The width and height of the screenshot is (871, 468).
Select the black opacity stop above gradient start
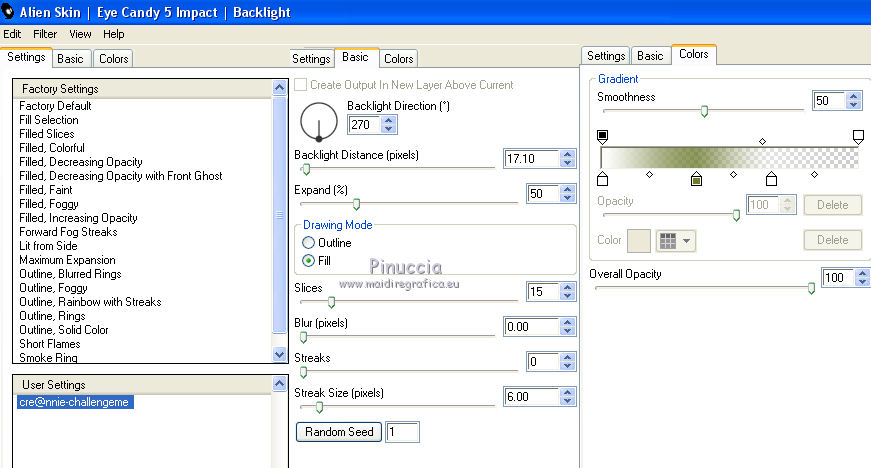pos(602,136)
